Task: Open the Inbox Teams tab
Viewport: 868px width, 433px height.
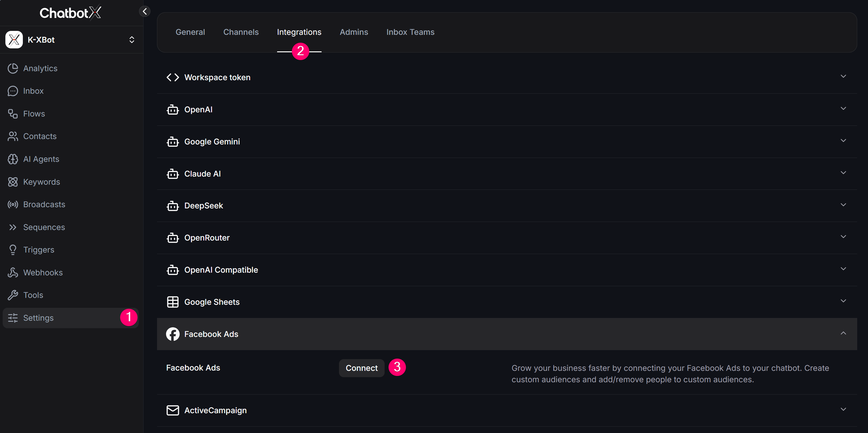Action: coord(410,32)
